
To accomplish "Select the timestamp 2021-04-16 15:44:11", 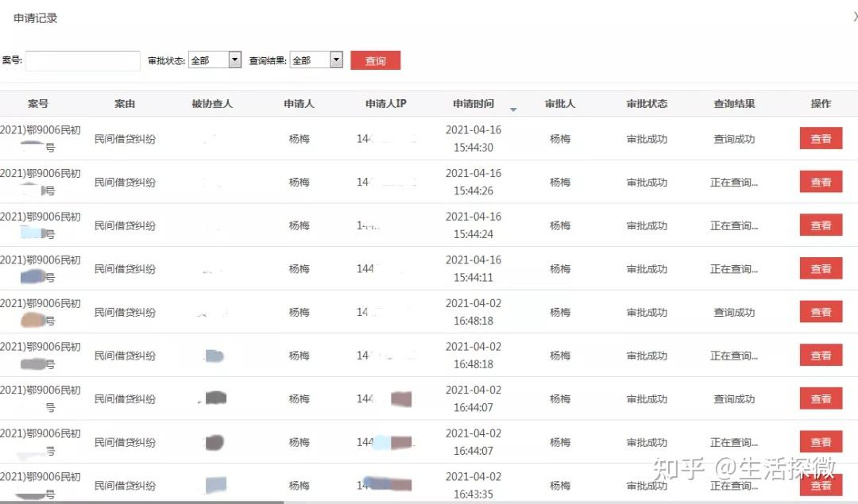I will click(x=473, y=268).
